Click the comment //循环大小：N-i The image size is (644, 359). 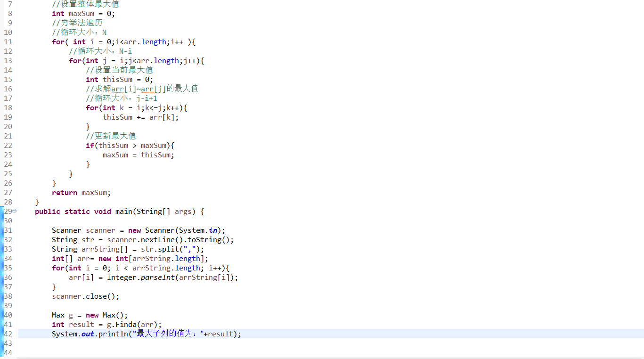pyautogui.click(x=100, y=51)
